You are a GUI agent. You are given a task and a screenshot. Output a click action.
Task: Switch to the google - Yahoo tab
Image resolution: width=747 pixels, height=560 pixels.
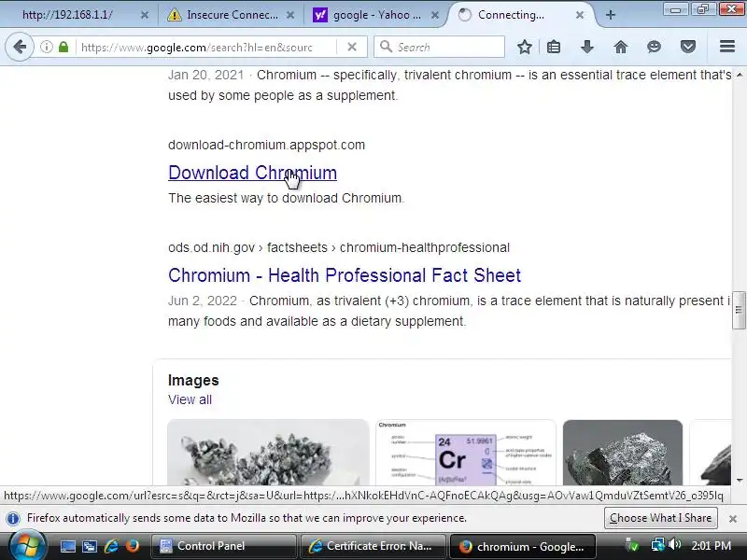[x=374, y=15]
